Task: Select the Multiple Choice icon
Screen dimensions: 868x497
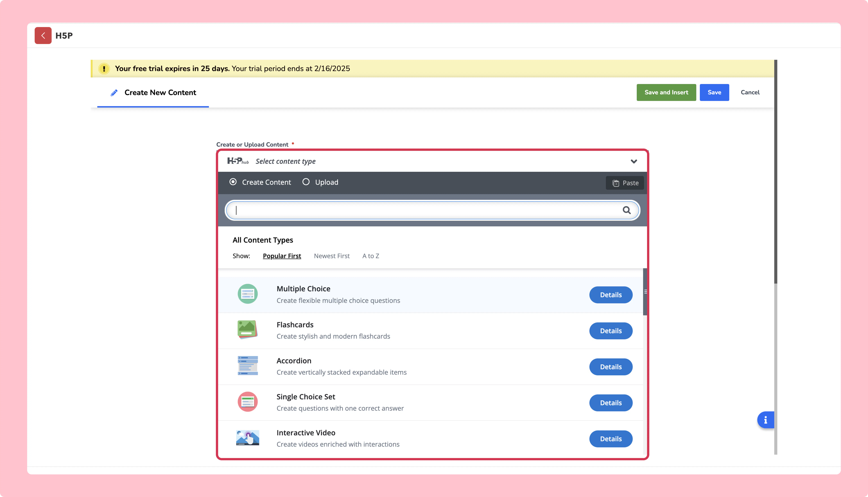Action: [248, 294]
